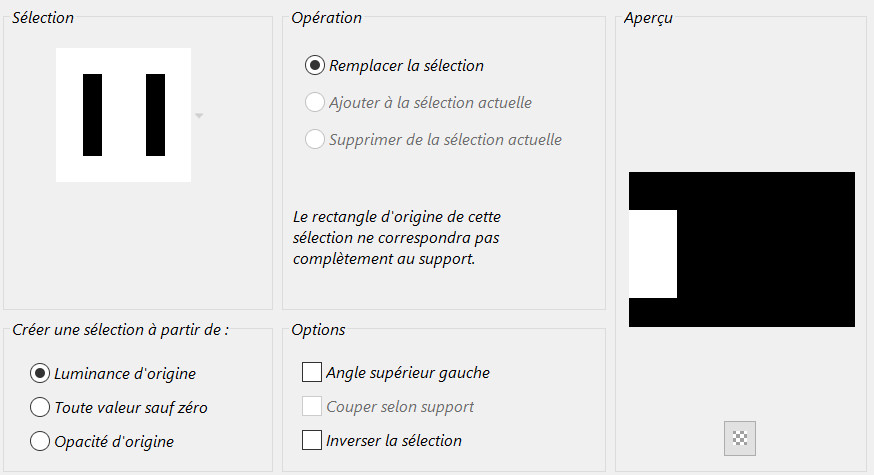Open the selection picker dropdown arrow

coord(199,116)
